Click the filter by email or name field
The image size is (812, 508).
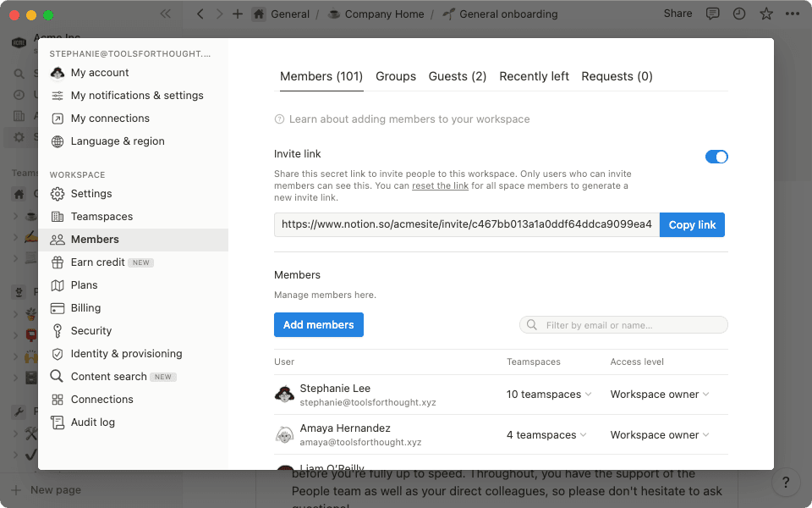coord(623,324)
